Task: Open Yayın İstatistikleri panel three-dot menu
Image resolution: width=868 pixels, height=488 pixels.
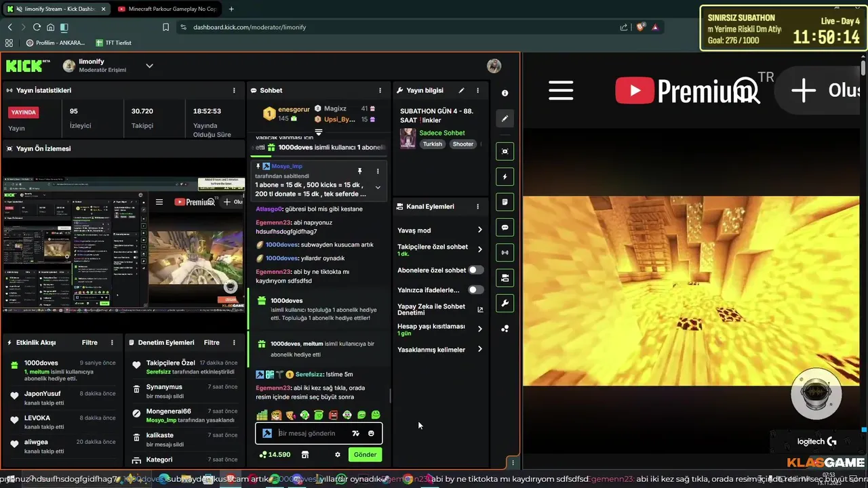Action: click(234, 90)
